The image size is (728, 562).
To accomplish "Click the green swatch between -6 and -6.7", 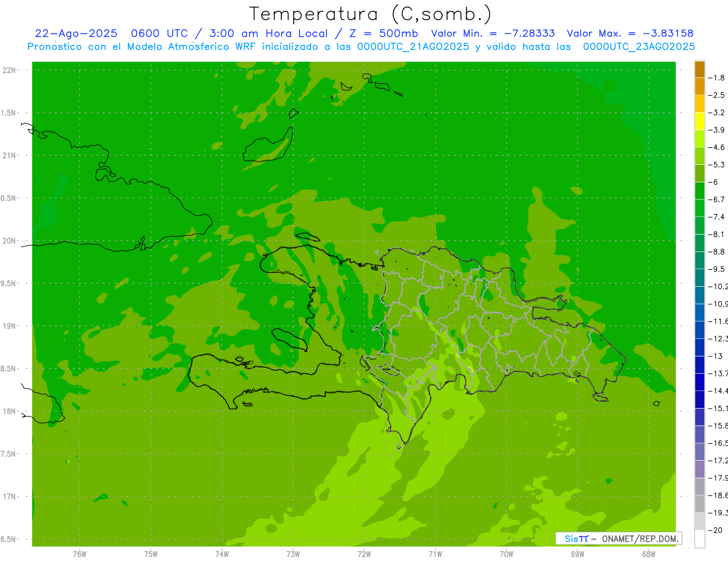I will [699, 191].
